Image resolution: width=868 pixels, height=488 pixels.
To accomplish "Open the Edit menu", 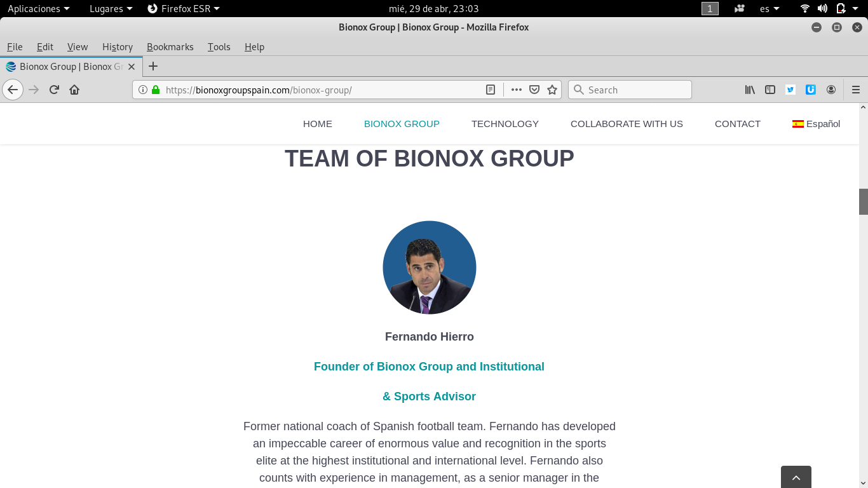I will tap(45, 46).
